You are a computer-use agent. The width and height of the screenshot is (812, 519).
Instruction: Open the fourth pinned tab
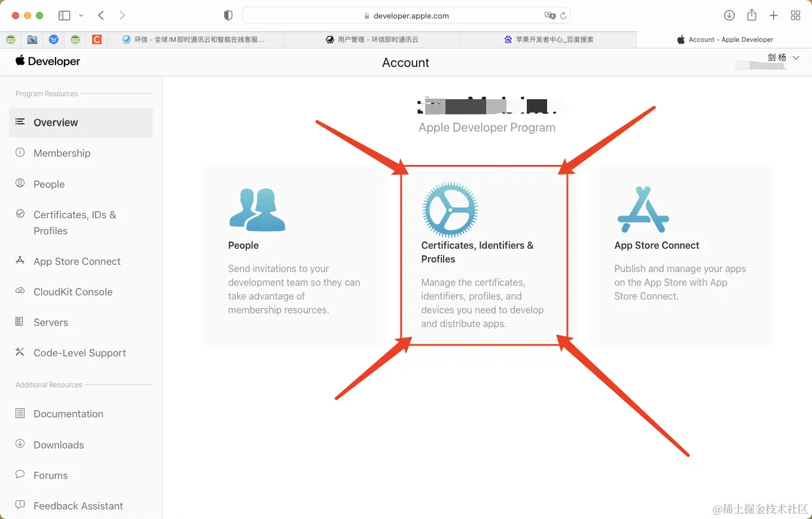pos(75,39)
